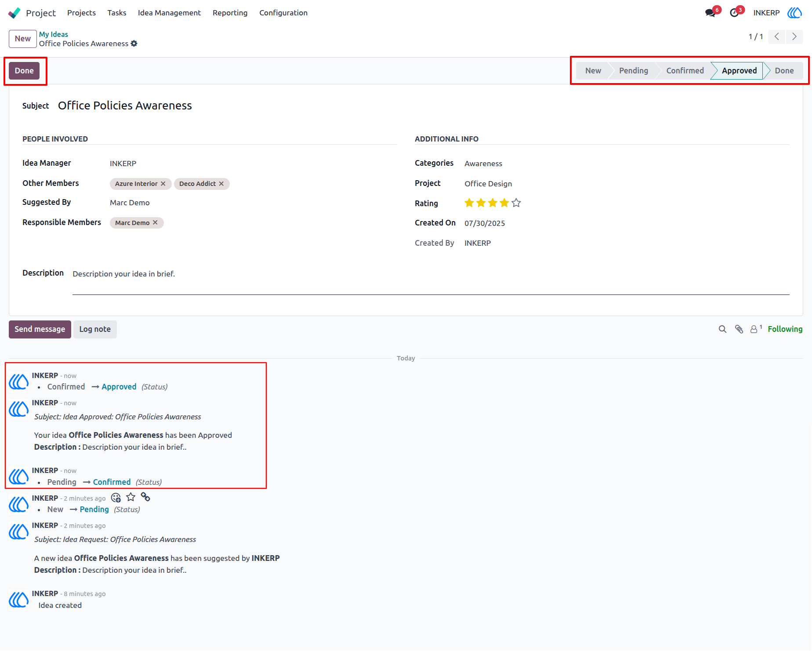Remove Azure Interior from Other Members

163,184
